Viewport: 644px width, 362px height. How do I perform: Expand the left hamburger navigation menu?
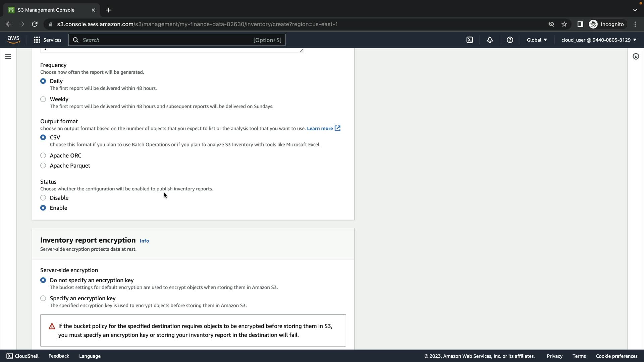click(x=8, y=56)
